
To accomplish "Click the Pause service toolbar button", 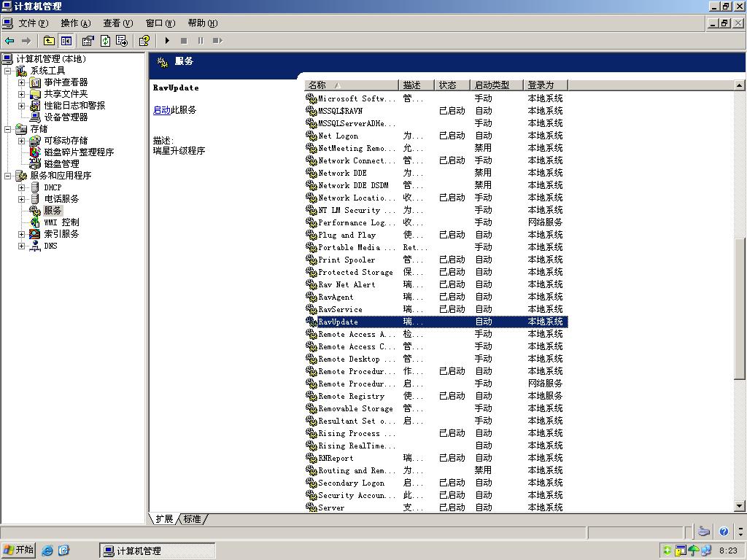I will pos(201,41).
